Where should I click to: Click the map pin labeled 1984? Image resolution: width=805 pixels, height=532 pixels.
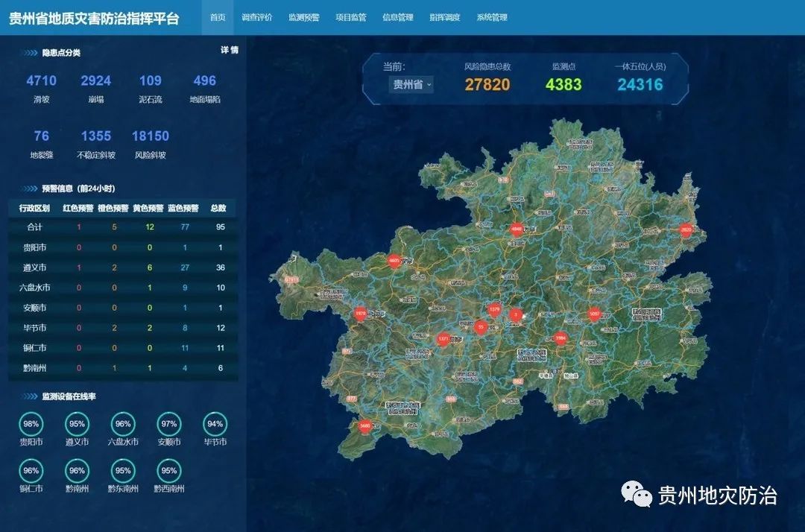561,338
